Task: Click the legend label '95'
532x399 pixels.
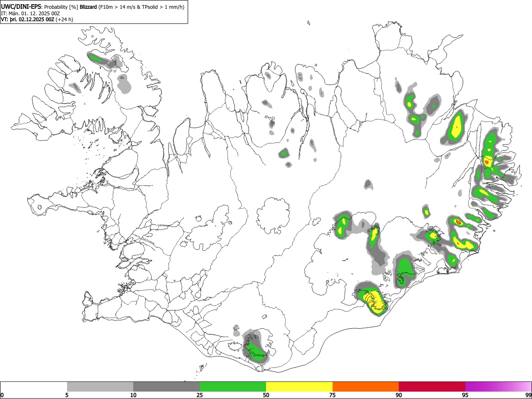Action: pyautogui.click(x=465, y=395)
